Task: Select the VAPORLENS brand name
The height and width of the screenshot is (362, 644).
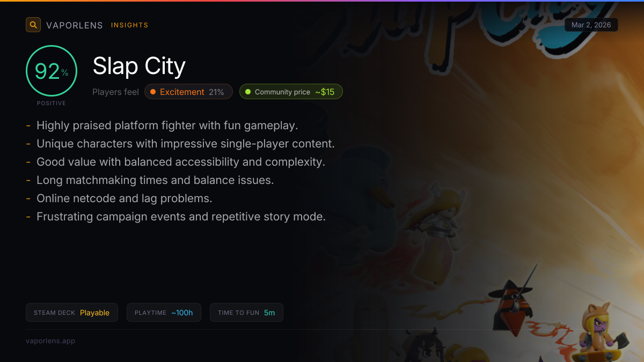Action: [75, 25]
